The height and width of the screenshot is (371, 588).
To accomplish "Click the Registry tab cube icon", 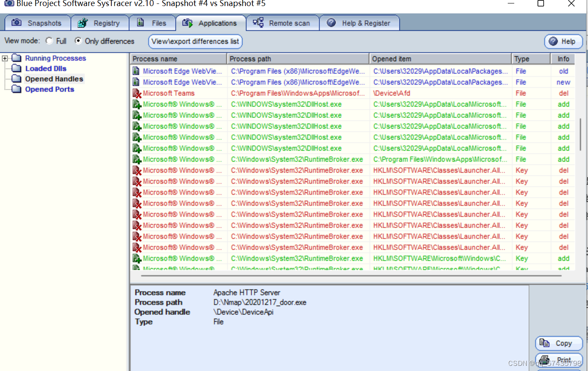I will 83,23.
